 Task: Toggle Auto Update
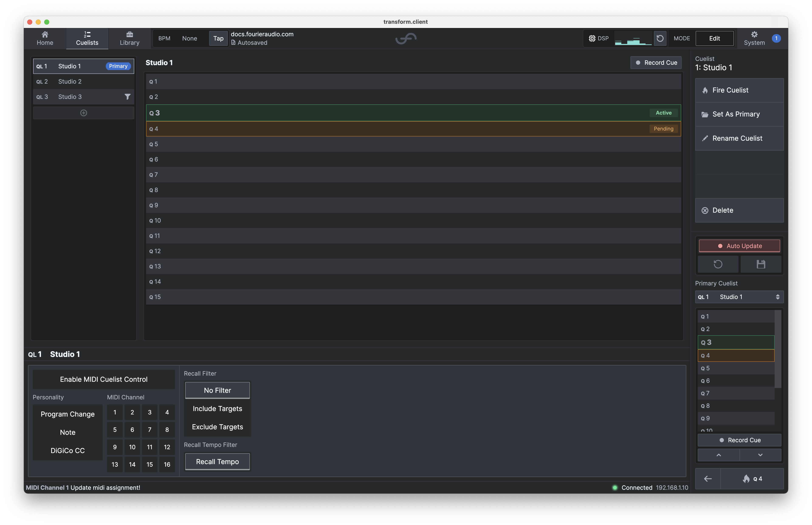[x=739, y=246]
